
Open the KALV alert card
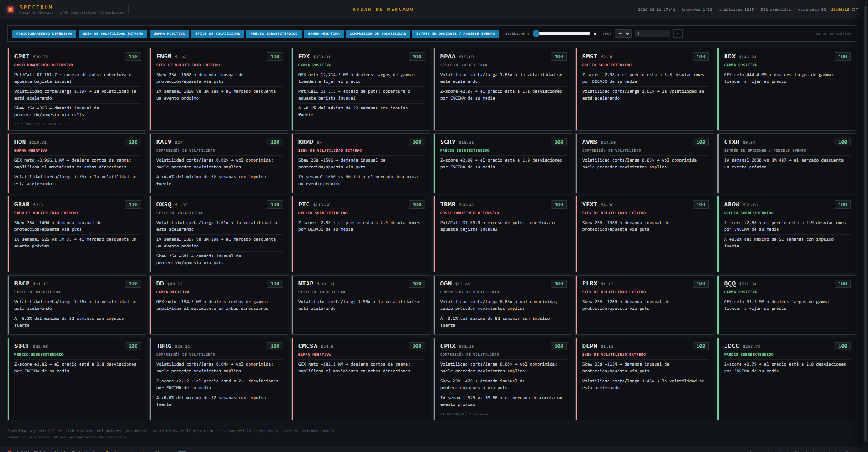[x=219, y=163]
